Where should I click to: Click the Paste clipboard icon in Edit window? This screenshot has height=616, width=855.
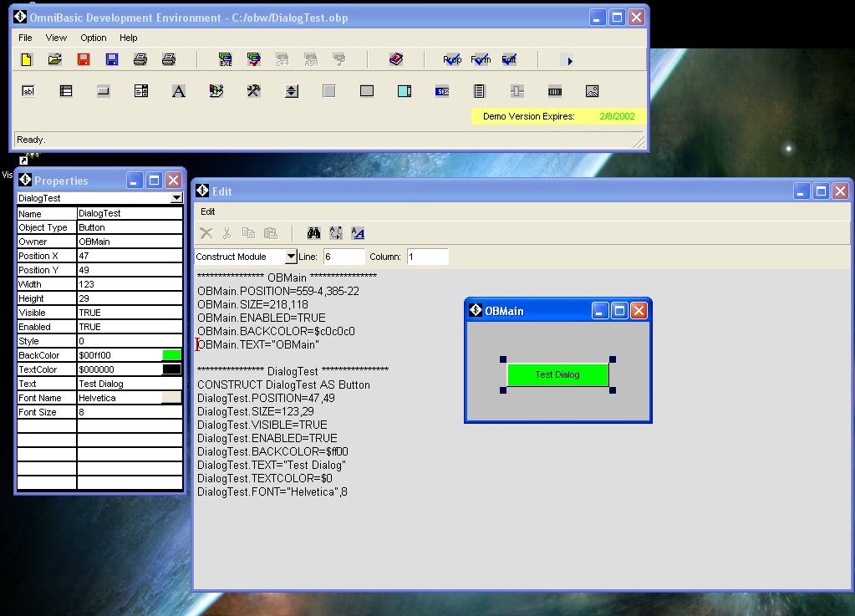coord(271,233)
